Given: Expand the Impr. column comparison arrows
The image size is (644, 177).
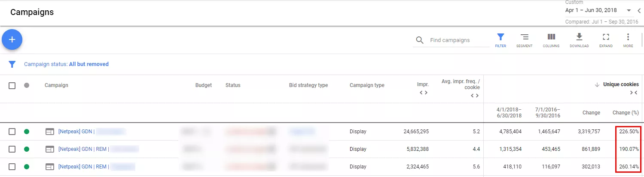Looking at the screenshot, I should coord(423,92).
